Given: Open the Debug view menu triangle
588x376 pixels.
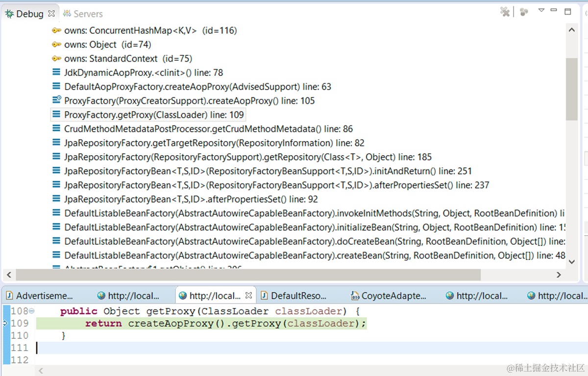Looking at the screenshot, I should coord(541,10).
